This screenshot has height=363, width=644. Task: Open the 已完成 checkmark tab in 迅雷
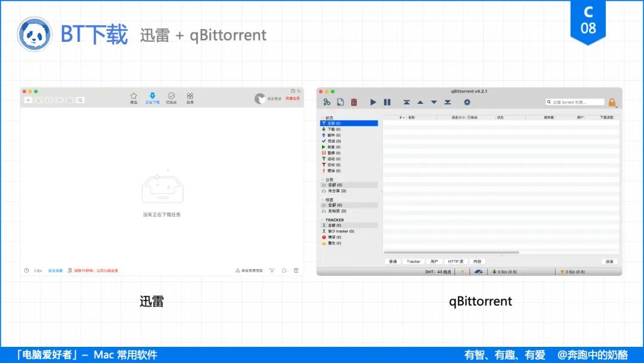[x=171, y=99]
